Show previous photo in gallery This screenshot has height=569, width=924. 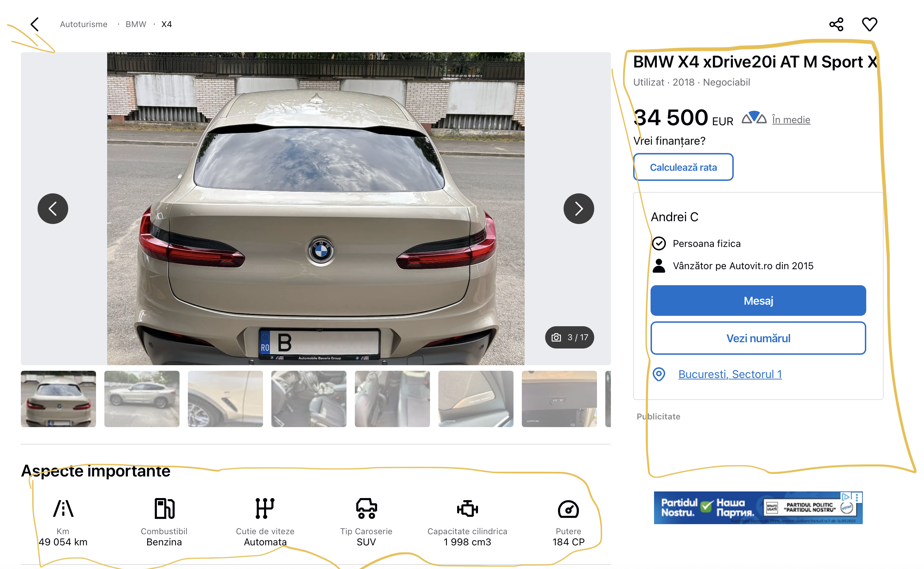(53, 209)
